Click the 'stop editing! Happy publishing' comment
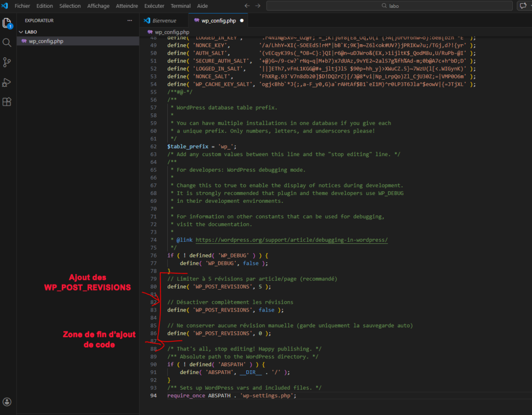This screenshot has width=532, height=415. coord(244,349)
